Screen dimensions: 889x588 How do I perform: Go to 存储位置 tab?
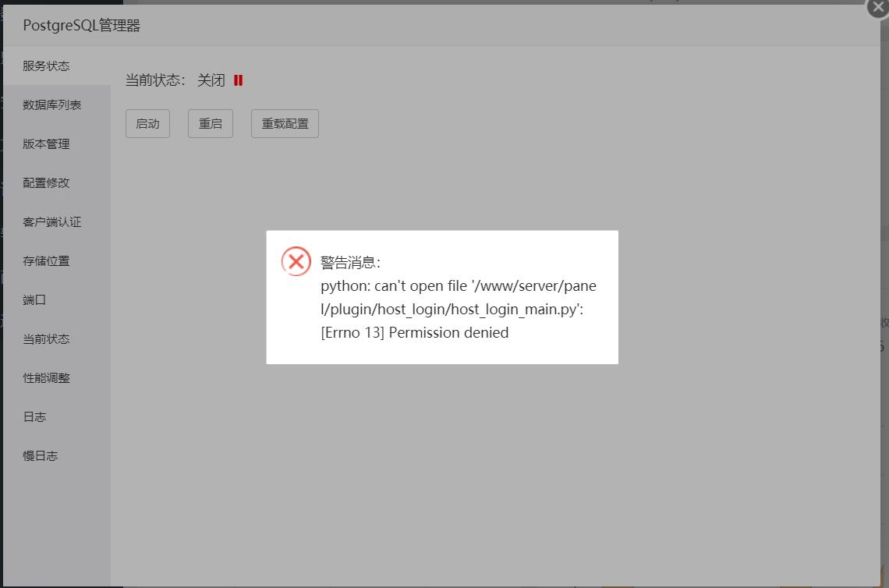coord(57,261)
